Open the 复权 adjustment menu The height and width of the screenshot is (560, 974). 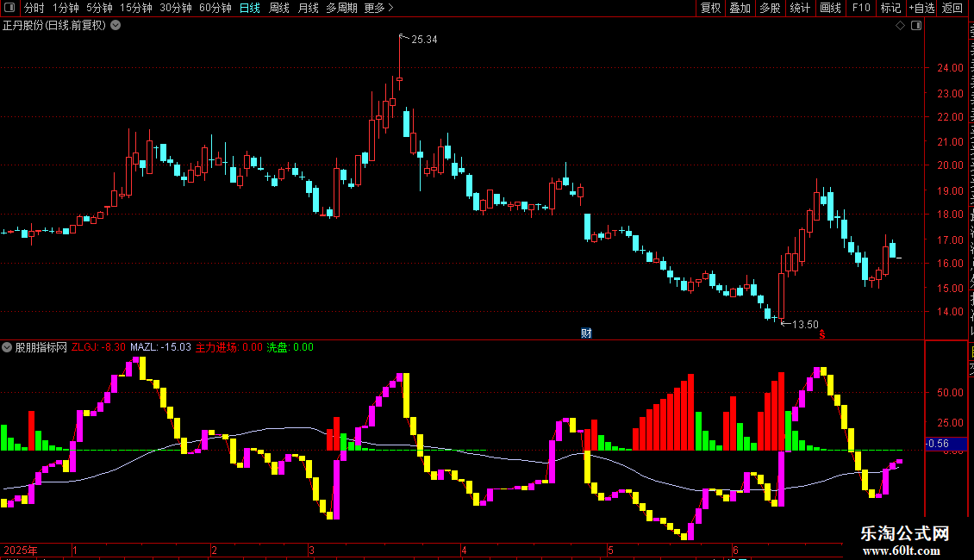click(710, 8)
